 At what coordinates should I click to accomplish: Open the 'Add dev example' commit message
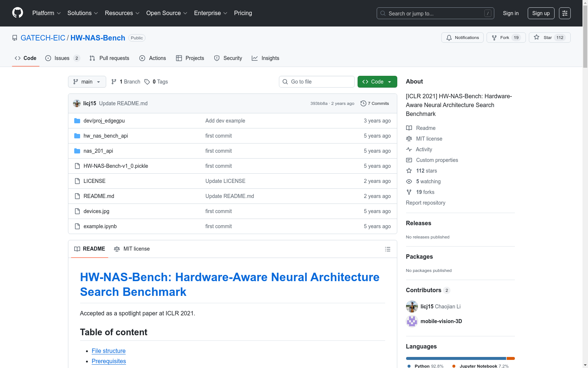click(x=225, y=121)
